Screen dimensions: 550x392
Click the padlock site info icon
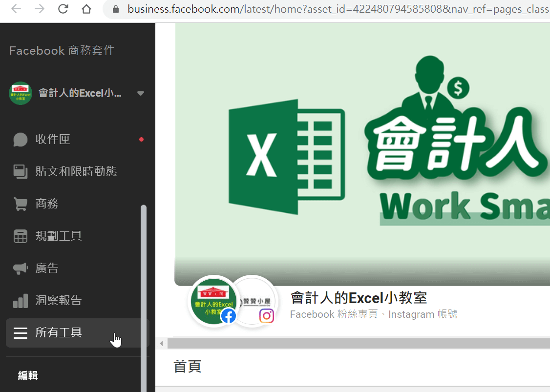116,9
